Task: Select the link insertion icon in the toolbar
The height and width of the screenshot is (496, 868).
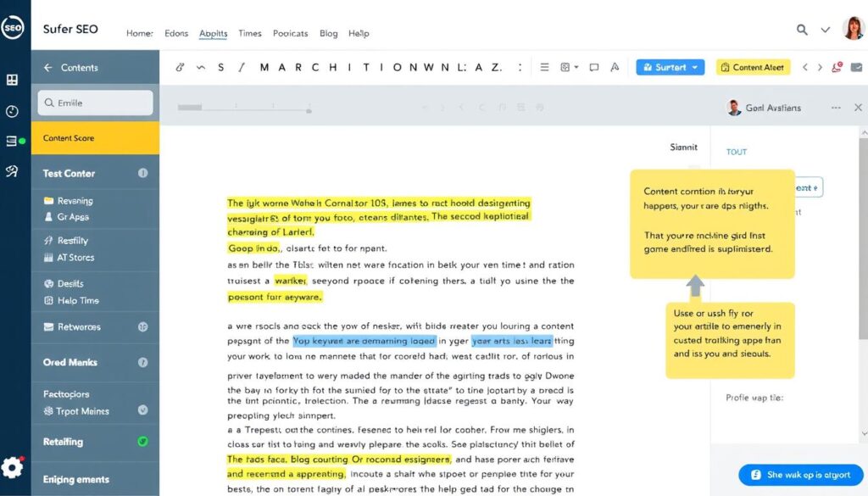Action: [178, 66]
